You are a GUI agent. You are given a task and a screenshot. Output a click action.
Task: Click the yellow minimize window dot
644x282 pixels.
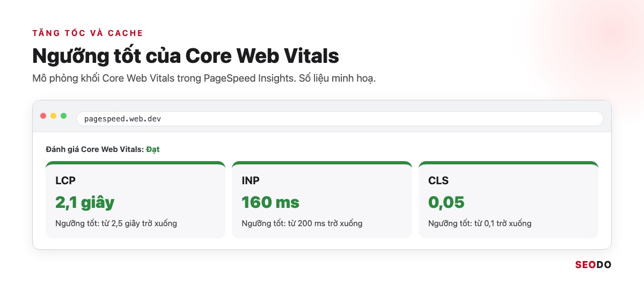54,116
